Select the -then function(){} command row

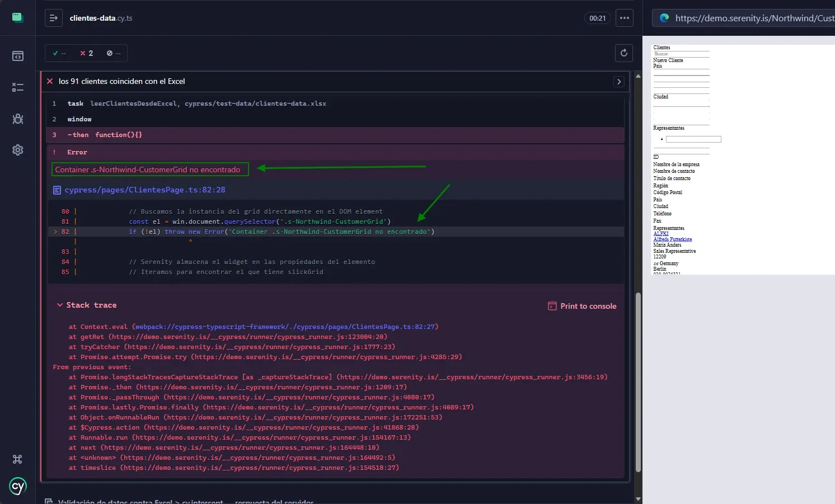335,135
